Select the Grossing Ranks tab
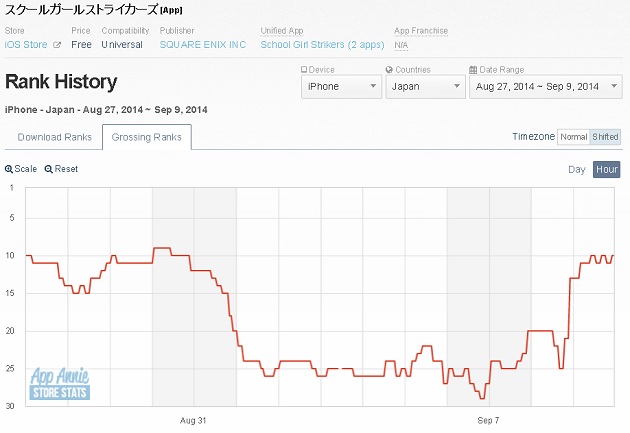 (147, 137)
